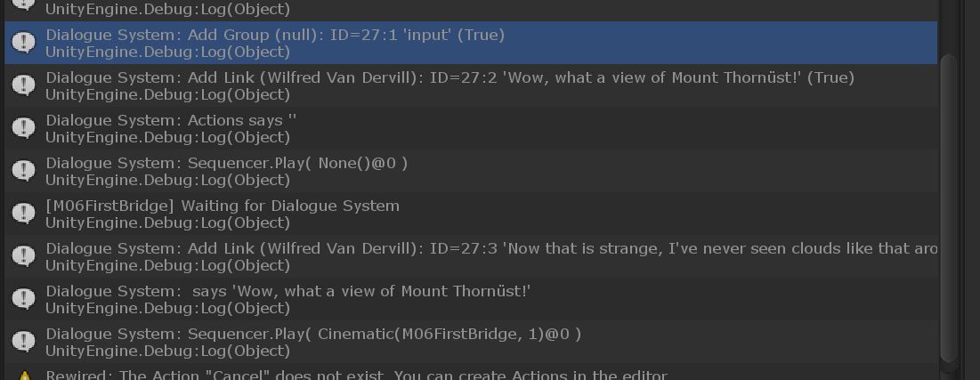This screenshot has height=380, width=980.
Task: Select the 'Cinematic(M06FirstBridge, 1)@0' log entry
Action: coord(471,342)
